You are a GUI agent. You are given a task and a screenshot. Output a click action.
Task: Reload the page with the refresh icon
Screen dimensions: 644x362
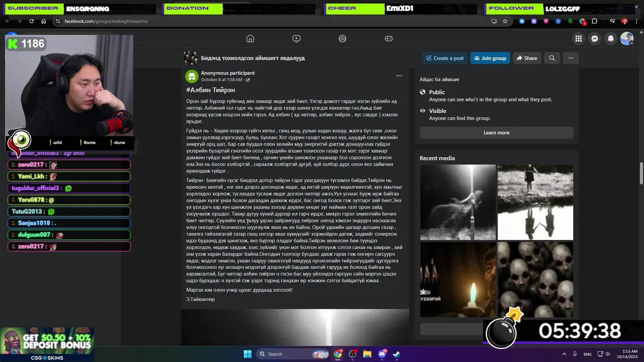coord(31,21)
